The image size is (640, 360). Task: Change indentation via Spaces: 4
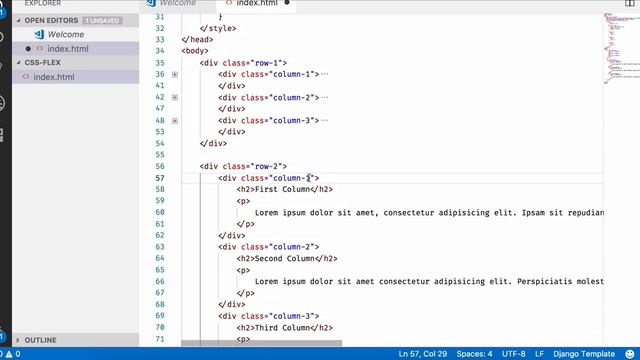coord(474,354)
